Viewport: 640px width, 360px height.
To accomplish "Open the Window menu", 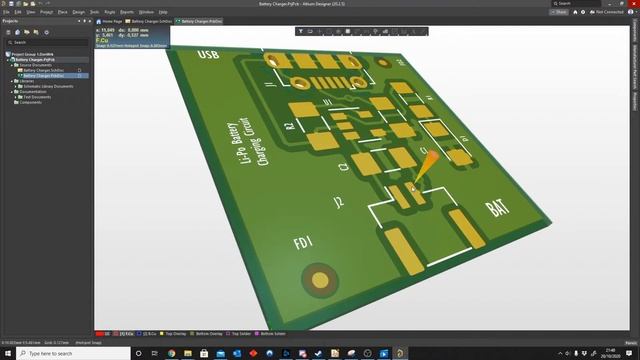I will 146,12.
